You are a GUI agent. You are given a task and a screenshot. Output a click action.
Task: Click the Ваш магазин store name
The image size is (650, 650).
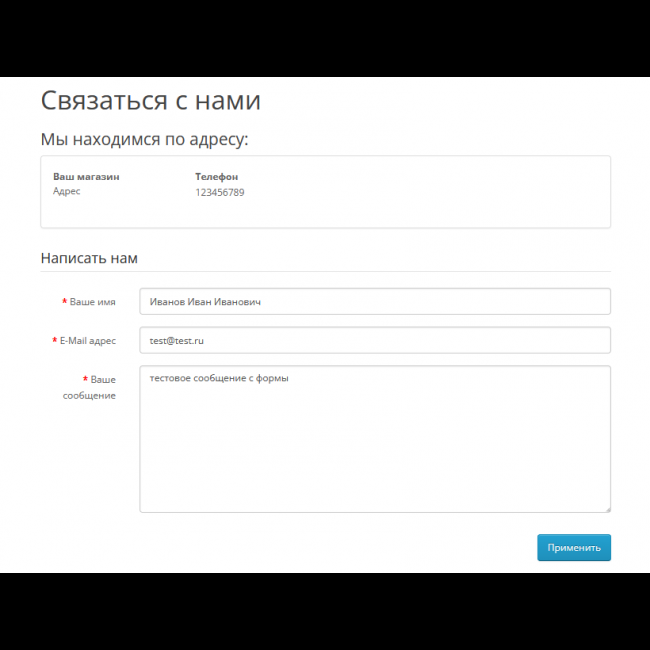[86, 176]
